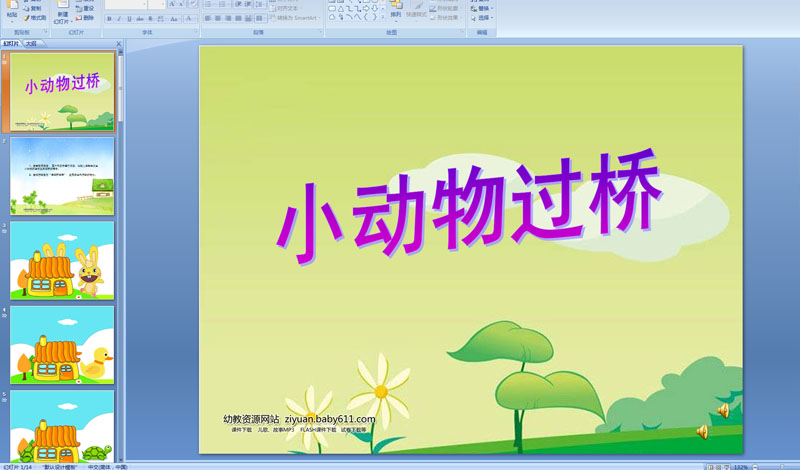Toggle strikethrough formatting
The image size is (800, 470).
[x=140, y=19]
